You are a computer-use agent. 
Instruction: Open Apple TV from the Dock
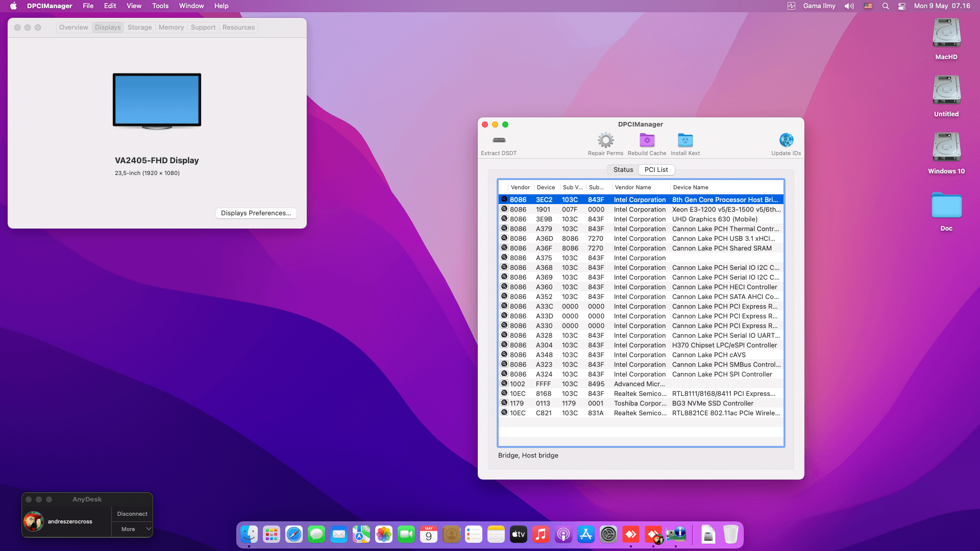click(x=519, y=534)
